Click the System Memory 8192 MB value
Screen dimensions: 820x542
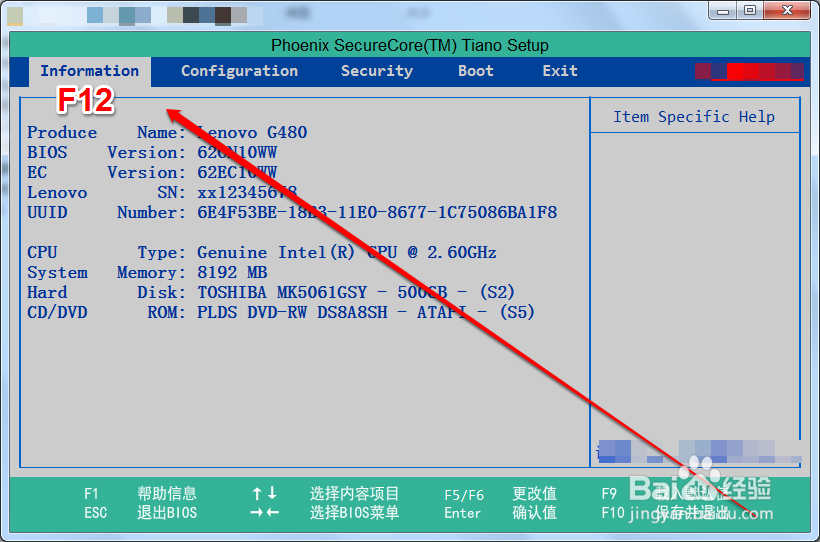tap(232, 273)
